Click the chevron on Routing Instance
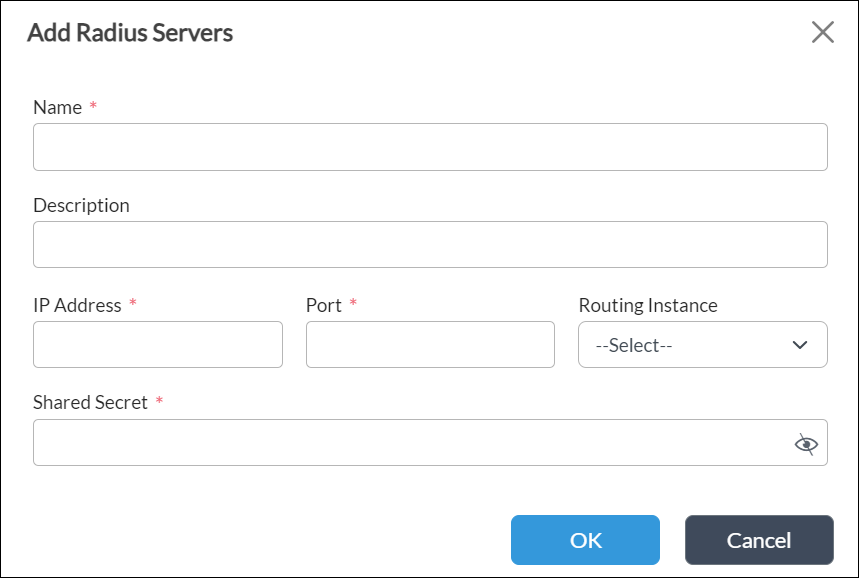This screenshot has height=578, width=859. click(x=801, y=344)
